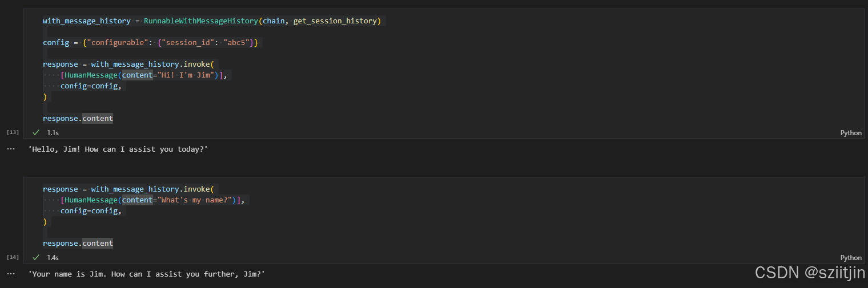Change the Python language label of cell 14
Image resolution: width=868 pixels, height=288 pixels.
[x=850, y=258]
